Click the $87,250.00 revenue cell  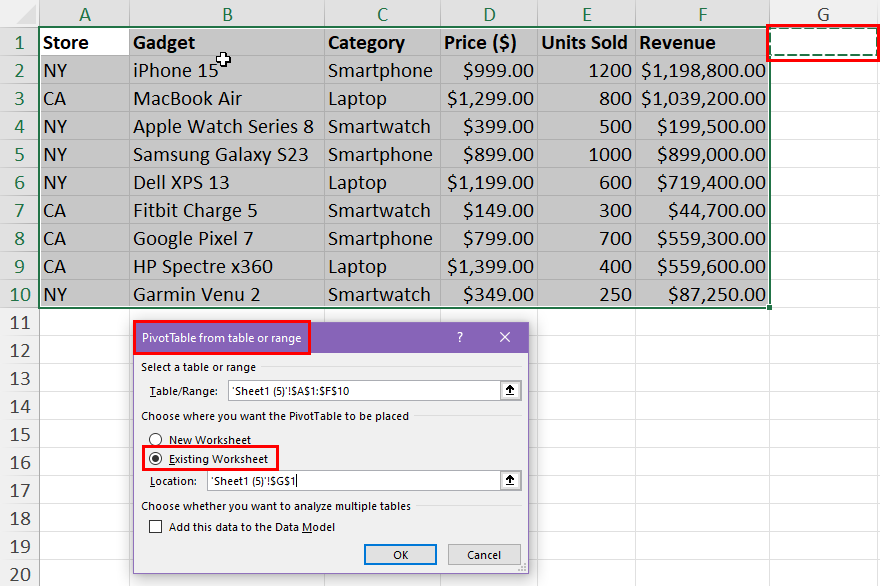[703, 294]
